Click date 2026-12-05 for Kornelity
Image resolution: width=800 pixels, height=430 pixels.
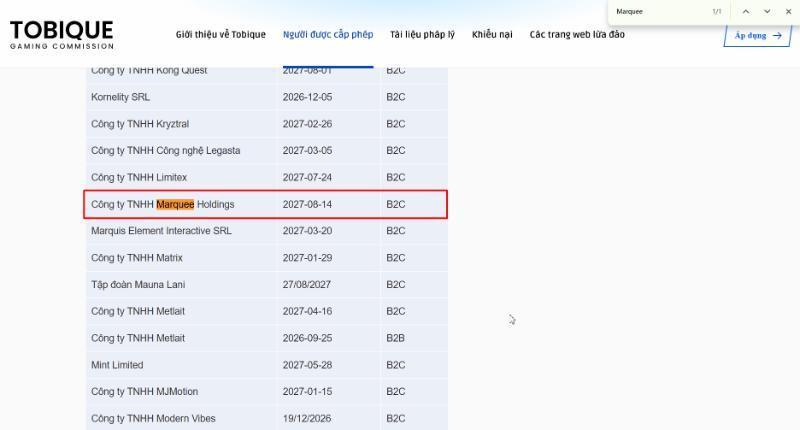tap(307, 97)
